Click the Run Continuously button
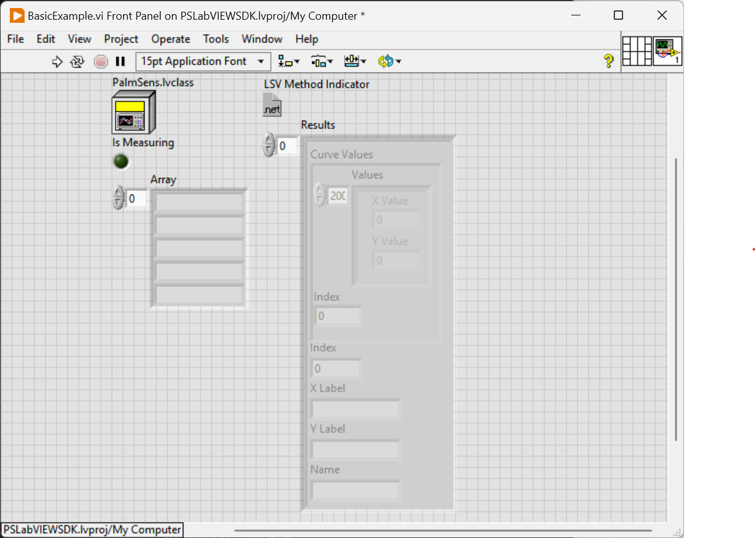 [x=78, y=62]
